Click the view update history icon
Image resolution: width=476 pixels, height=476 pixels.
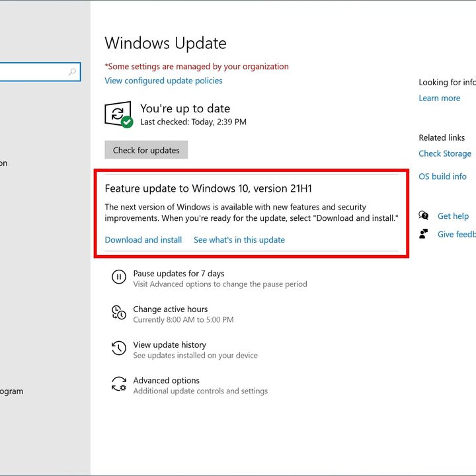(x=119, y=348)
